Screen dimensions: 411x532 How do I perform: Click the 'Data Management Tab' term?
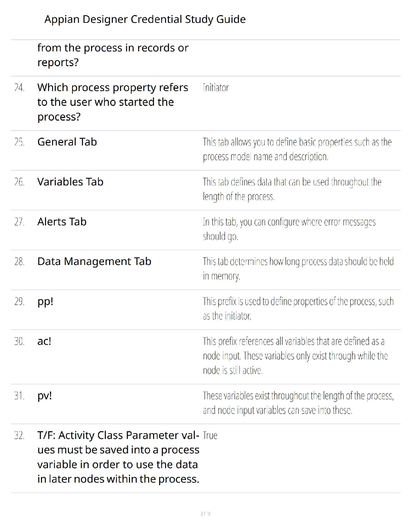click(94, 262)
